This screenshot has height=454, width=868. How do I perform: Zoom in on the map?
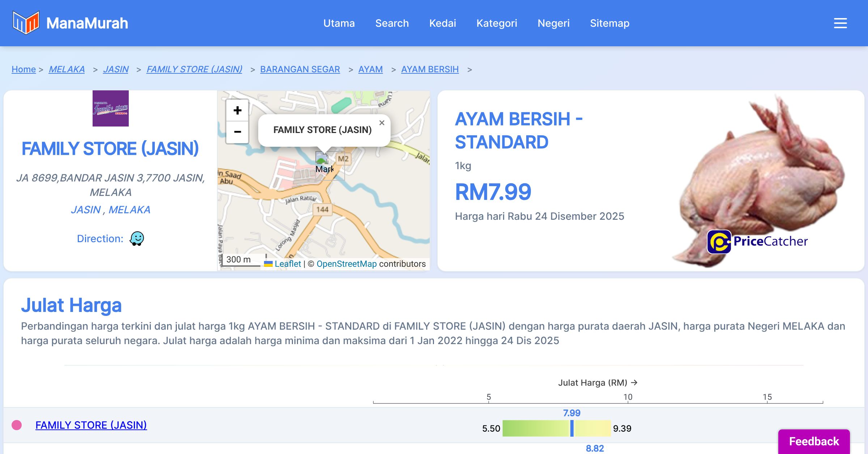[x=237, y=110]
